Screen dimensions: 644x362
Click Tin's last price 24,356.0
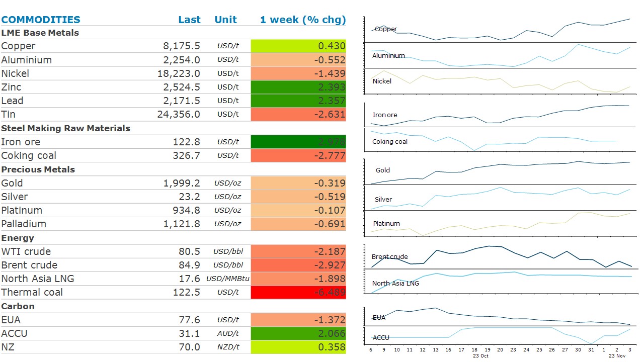pos(179,114)
